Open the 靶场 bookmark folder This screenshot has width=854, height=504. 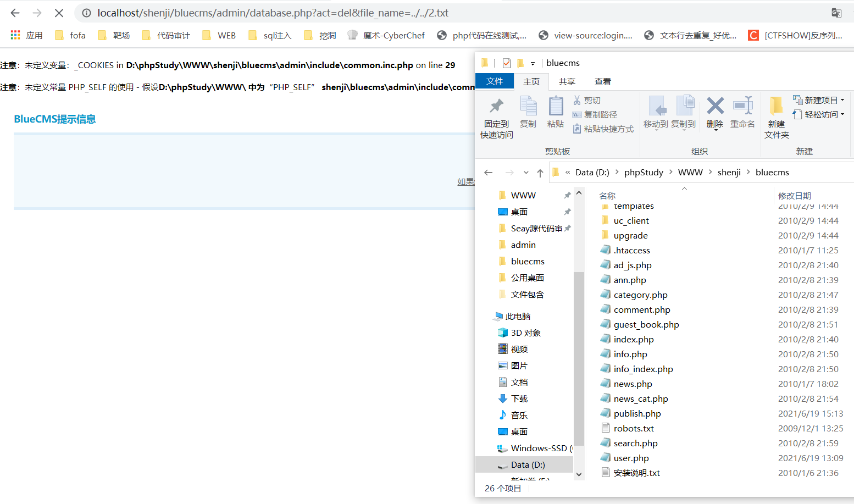coord(114,35)
